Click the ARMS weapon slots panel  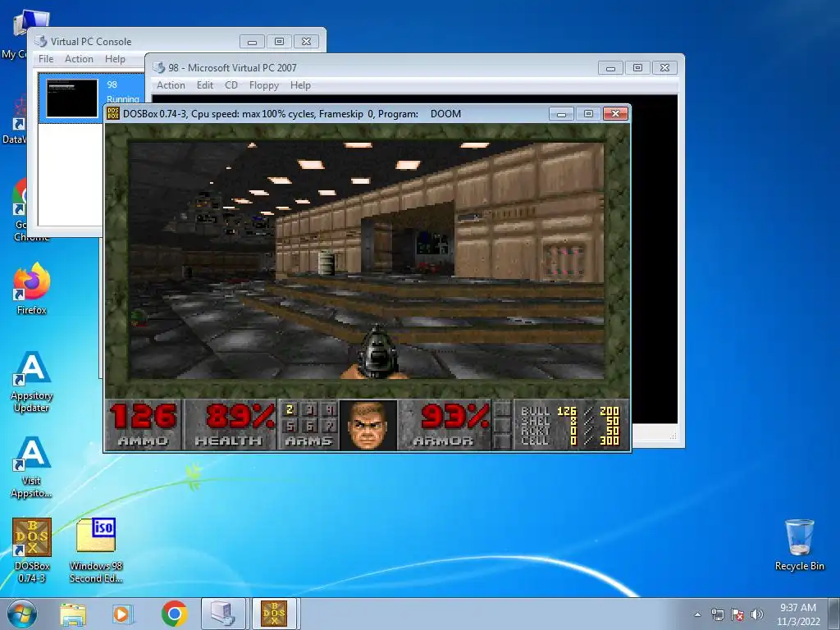click(x=308, y=424)
